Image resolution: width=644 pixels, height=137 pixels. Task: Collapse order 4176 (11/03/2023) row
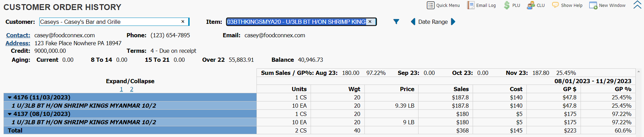tap(10, 98)
